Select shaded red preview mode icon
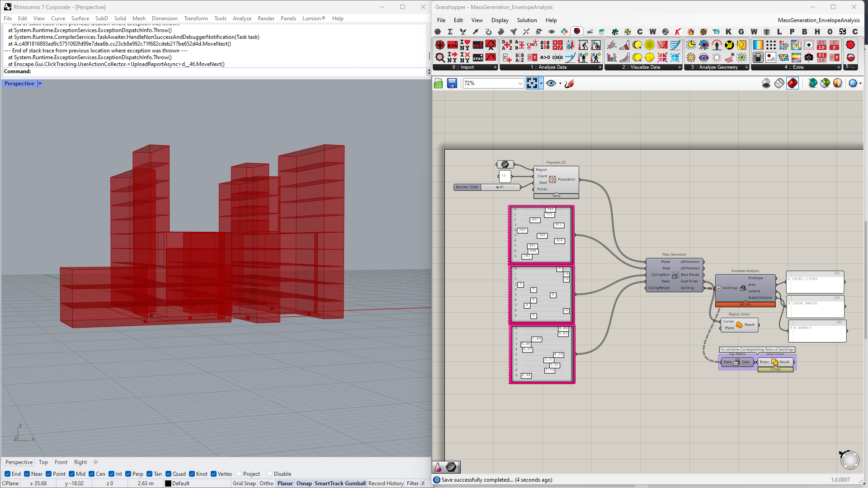 point(792,83)
